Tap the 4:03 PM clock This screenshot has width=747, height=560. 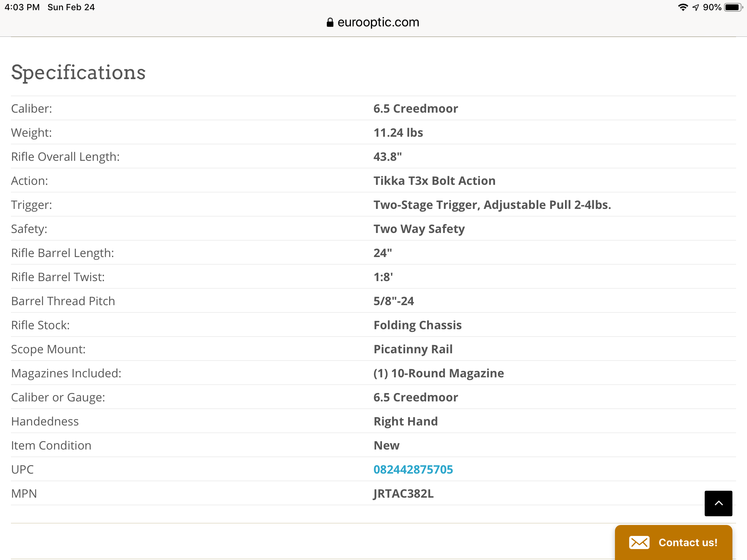tap(22, 7)
